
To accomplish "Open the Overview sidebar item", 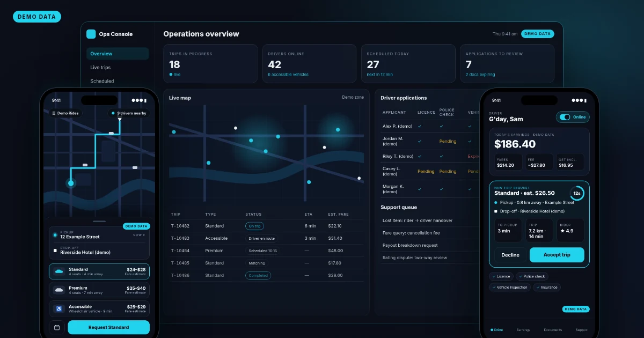I will pos(118,54).
